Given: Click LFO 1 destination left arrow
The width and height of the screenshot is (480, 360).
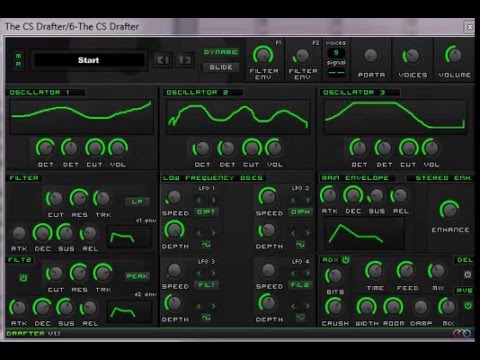Looking at the screenshot, I should click(x=199, y=200).
